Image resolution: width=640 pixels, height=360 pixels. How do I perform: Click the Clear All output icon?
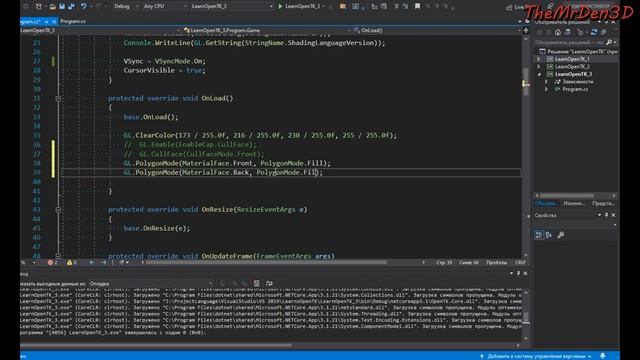tap(256, 283)
